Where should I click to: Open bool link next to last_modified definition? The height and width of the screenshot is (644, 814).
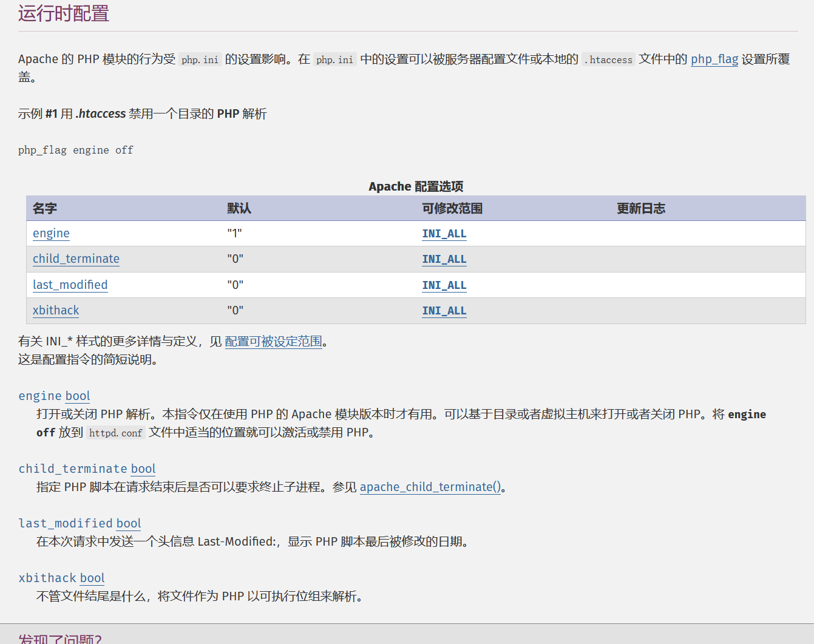pyautogui.click(x=129, y=523)
